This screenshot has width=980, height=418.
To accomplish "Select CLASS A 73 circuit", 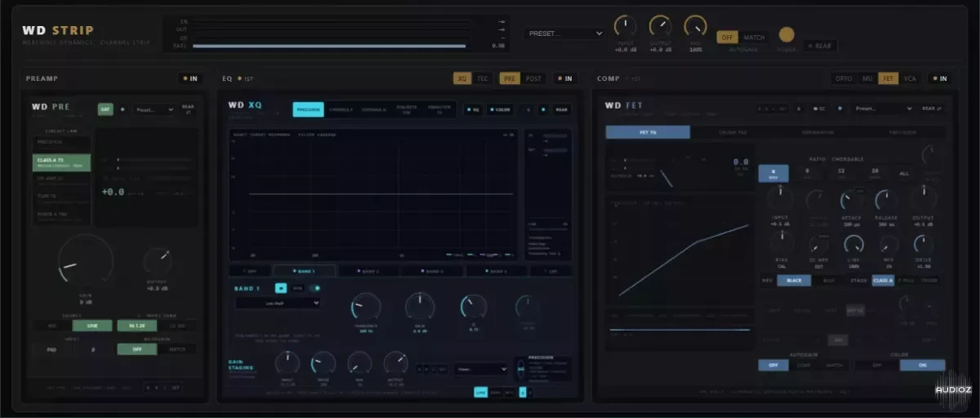I will 61,162.
